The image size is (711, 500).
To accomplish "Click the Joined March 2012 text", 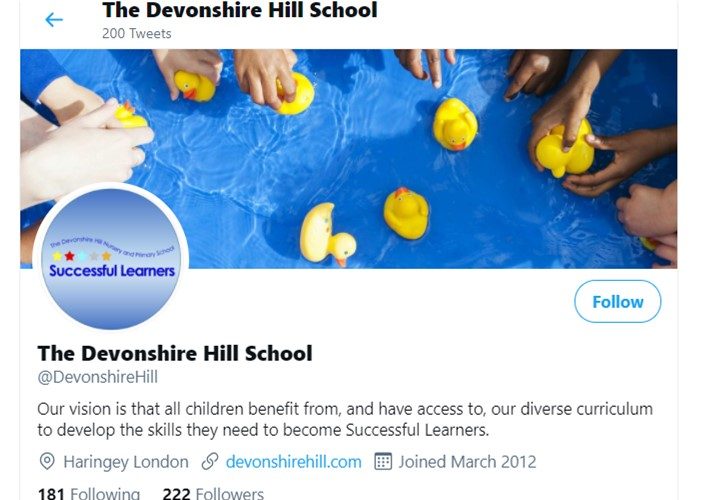I will coord(467,461).
